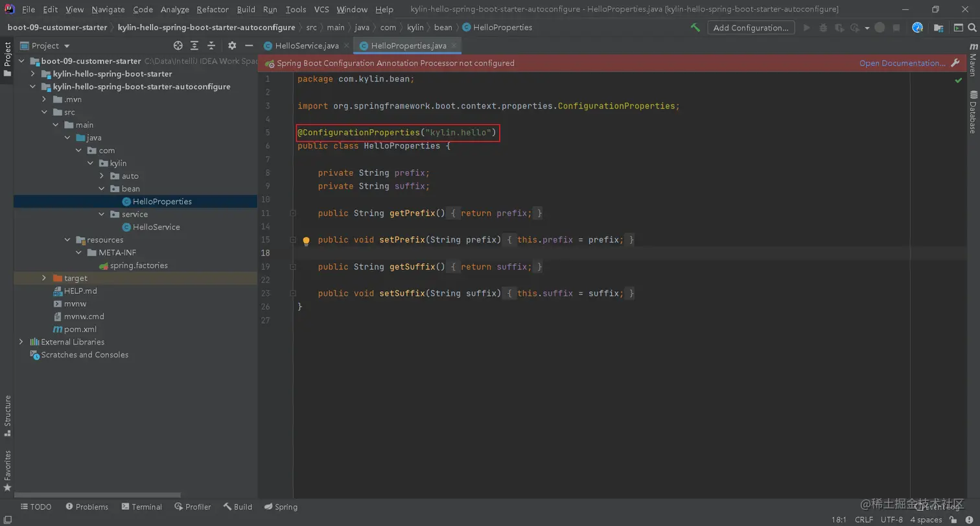The image size is (980, 526).
Task: Click the blue translation globe icon
Action: [917, 27]
